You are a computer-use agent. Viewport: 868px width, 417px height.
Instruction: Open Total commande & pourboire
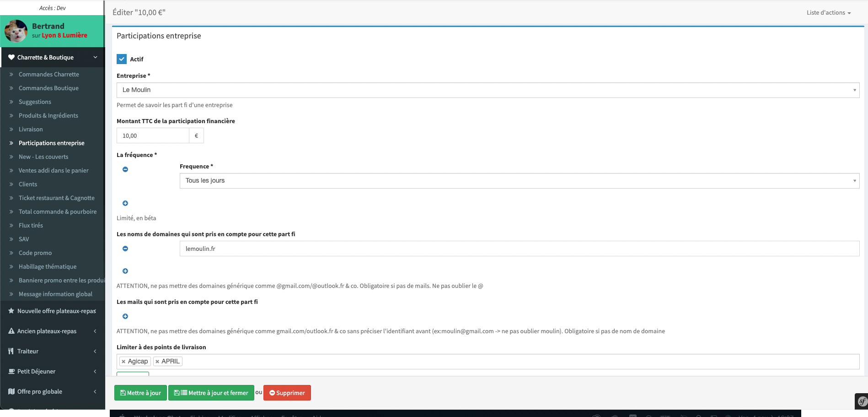[x=58, y=211]
